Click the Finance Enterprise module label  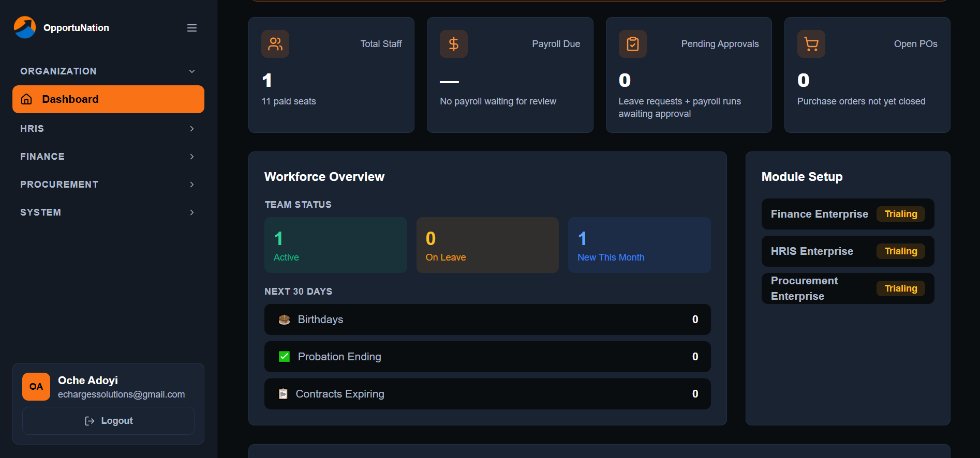click(820, 214)
